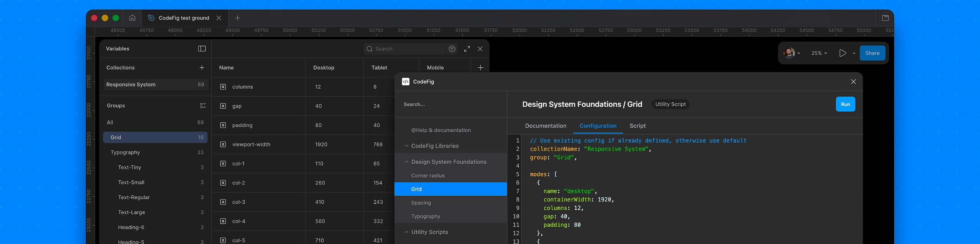This screenshot has width=980, height=244.
Task: Click the home icon in the tab bar
Action: 132,18
